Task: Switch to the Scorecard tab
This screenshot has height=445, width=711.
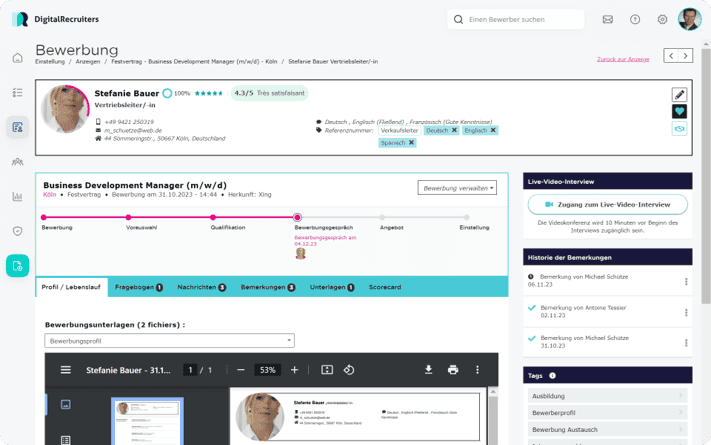Action: pos(385,287)
